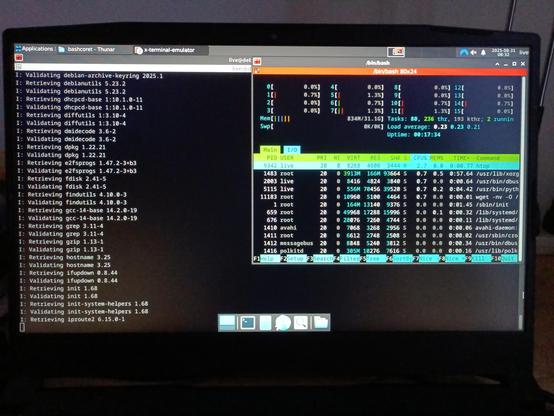
Task: Click F4 Filter in htop footer
Action: [x=347, y=259]
